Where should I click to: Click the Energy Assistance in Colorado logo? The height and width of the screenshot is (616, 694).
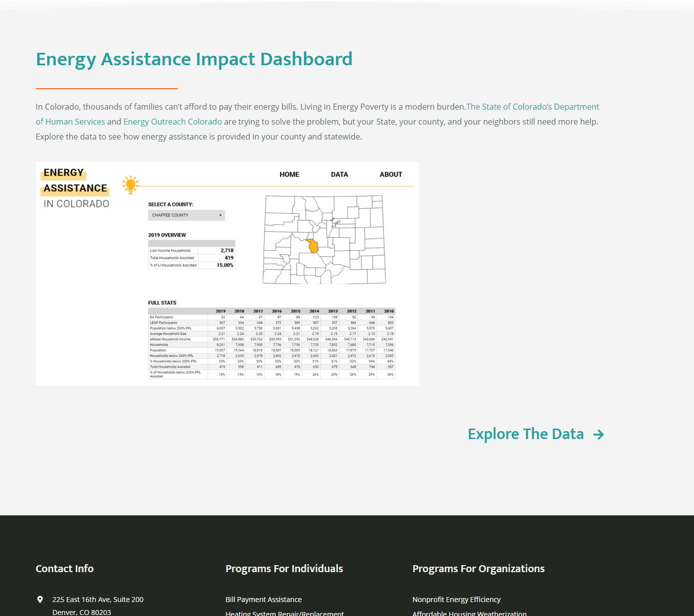tap(76, 188)
